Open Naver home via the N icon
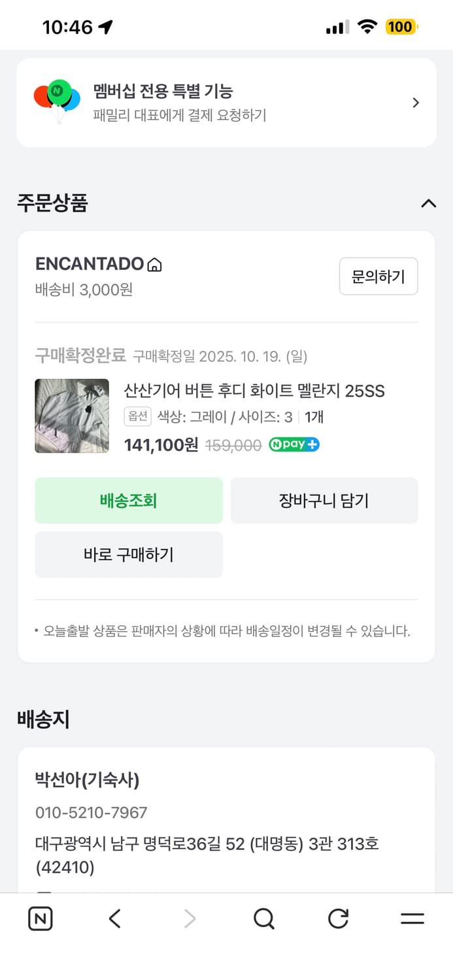The image size is (453, 980). click(x=40, y=918)
